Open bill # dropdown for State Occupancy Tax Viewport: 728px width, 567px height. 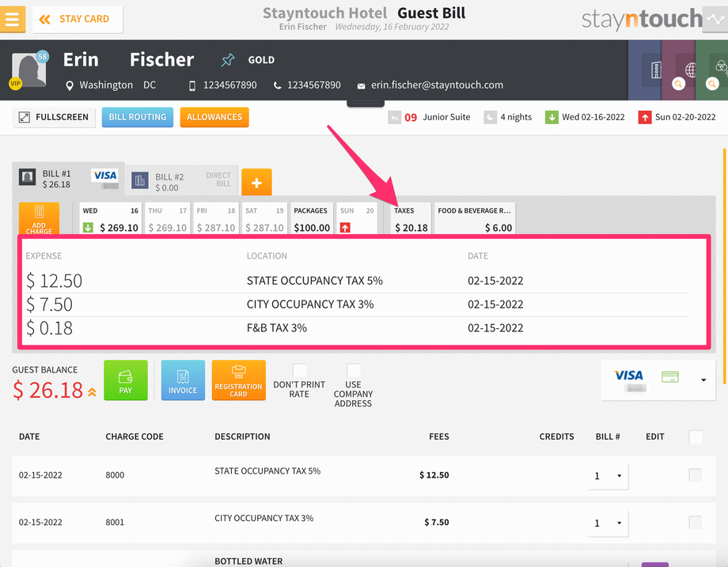609,476
